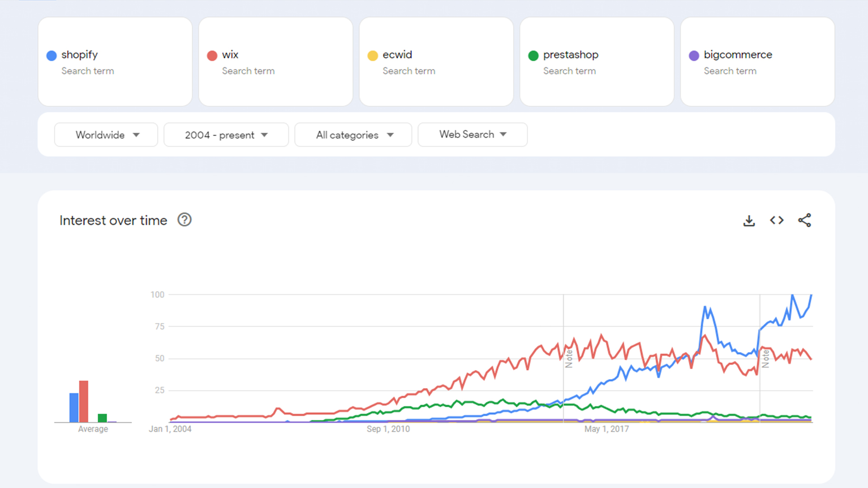Click the Note marker near May 2017
868x488 pixels.
tap(569, 359)
